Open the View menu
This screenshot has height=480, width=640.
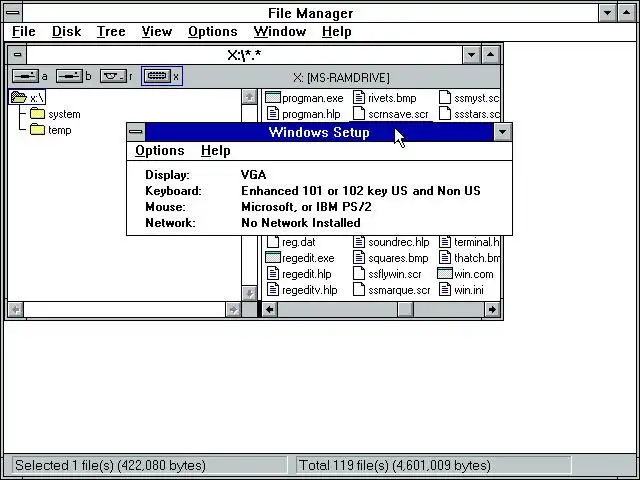(x=157, y=32)
